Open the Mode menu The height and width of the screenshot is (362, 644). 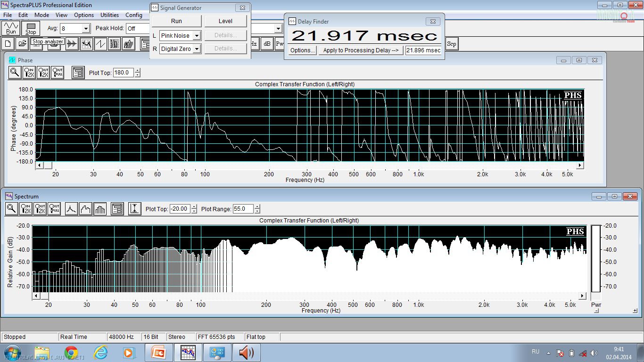point(41,15)
